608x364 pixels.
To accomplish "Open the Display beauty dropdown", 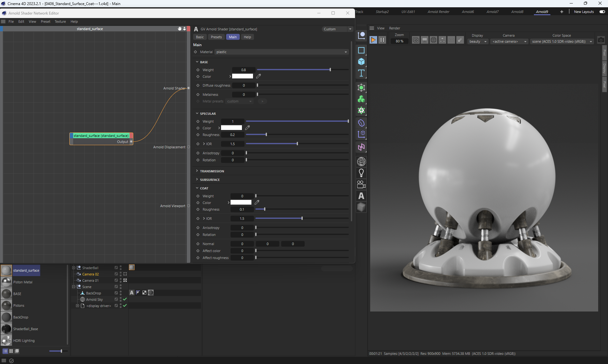I will pyautogui.click(x=478, y=41).
